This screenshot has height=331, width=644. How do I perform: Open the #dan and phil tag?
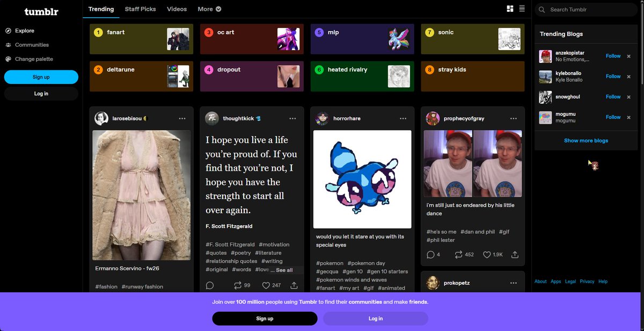pos(478,232)
